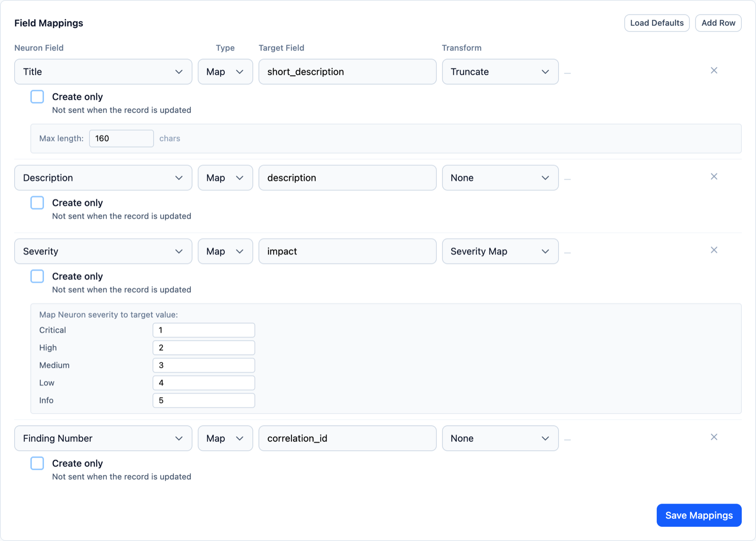
Task: Tick Create only for Finding Number
Action: [37, 463]
